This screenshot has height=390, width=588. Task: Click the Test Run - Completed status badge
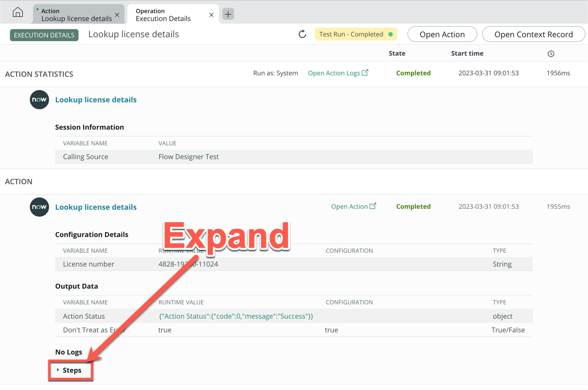click(x=355, y=34)
